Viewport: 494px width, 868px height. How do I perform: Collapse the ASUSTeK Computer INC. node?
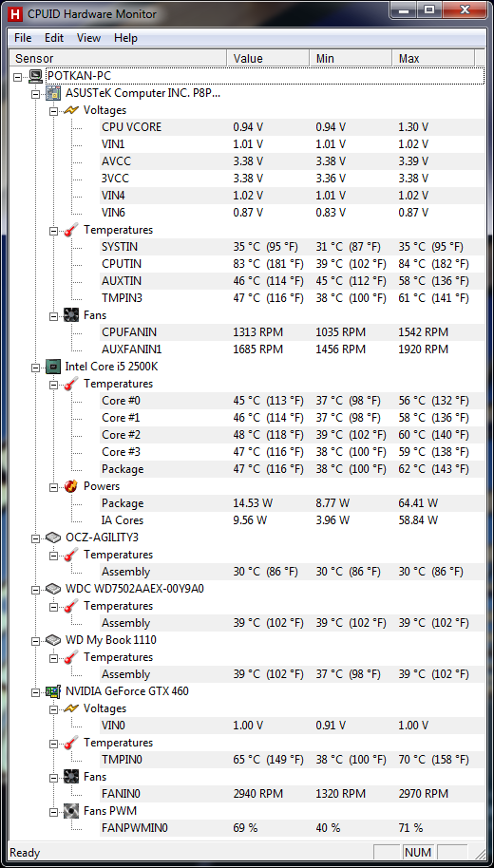point(36,93)
